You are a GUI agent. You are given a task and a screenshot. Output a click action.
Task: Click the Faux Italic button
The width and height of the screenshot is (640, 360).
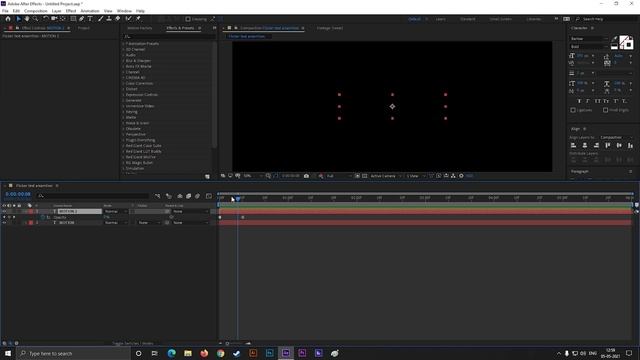pyautogui.click(x=588, y=101)
